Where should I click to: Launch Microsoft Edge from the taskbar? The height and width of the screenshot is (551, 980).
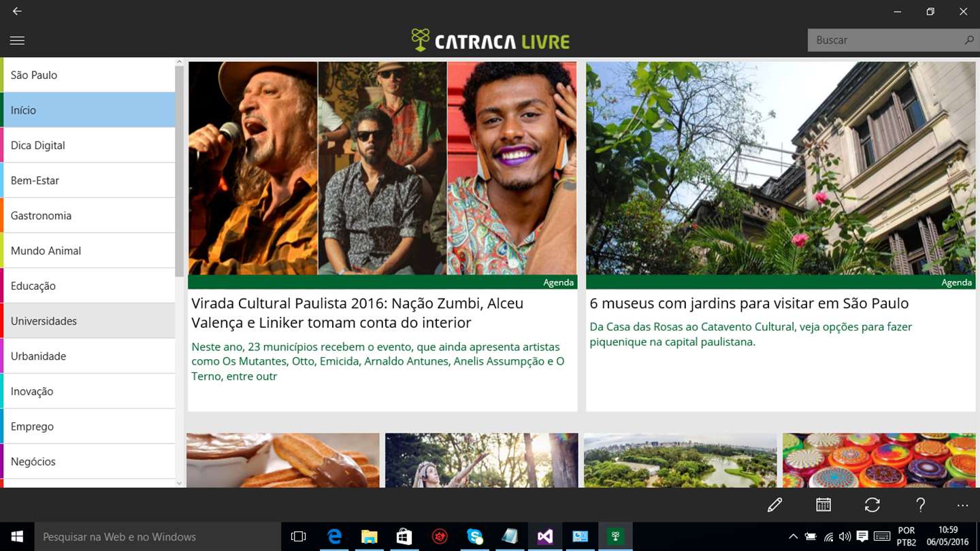tap(334, 537)
